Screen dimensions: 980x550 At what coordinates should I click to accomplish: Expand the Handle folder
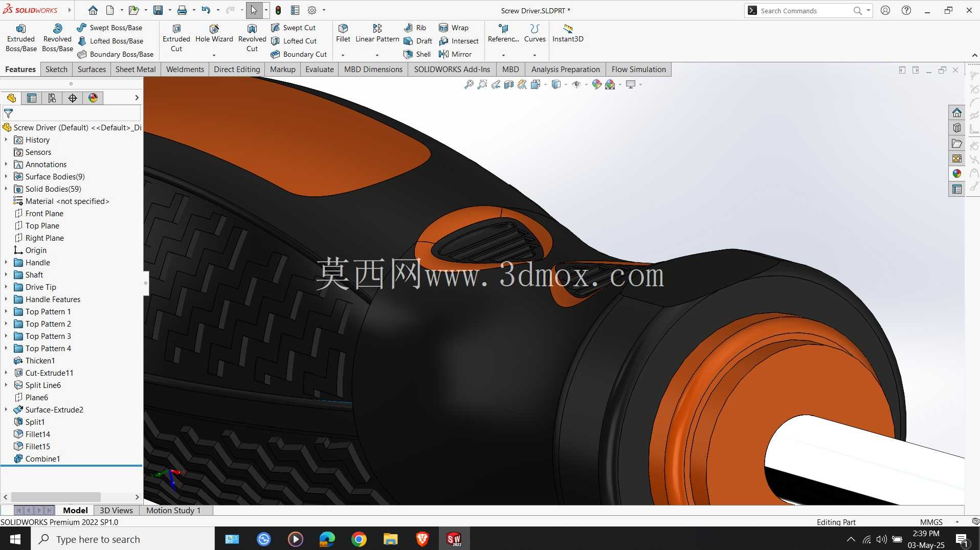coord(6,262)
